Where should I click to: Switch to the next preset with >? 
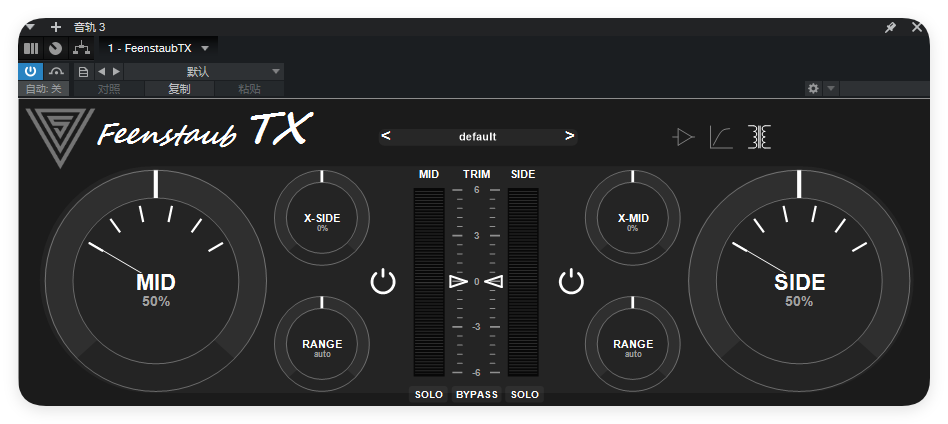click(569, 136)
